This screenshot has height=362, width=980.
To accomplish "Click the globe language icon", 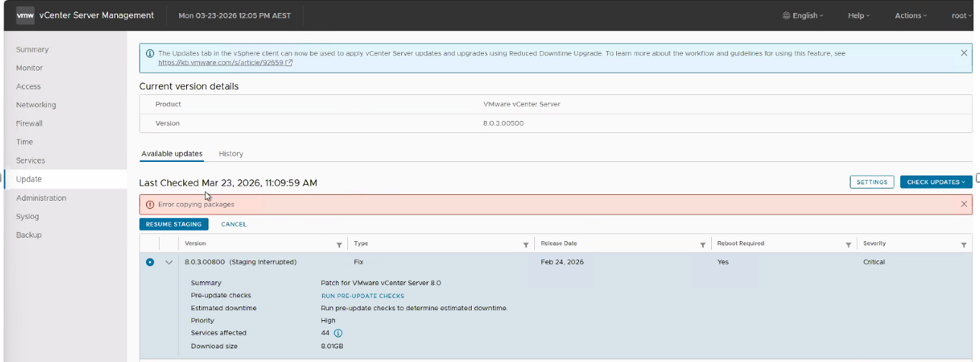I will pos(787,15).
